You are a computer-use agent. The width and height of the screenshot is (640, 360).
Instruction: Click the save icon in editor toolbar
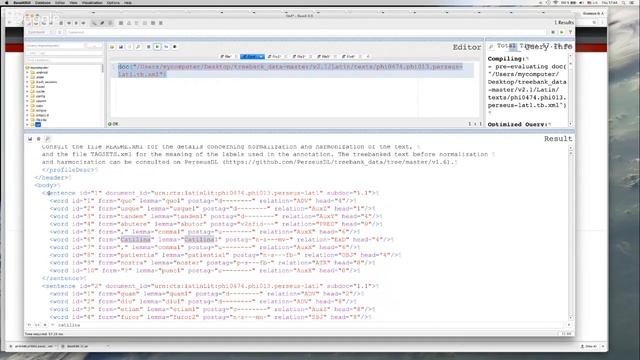coord(121,47)
